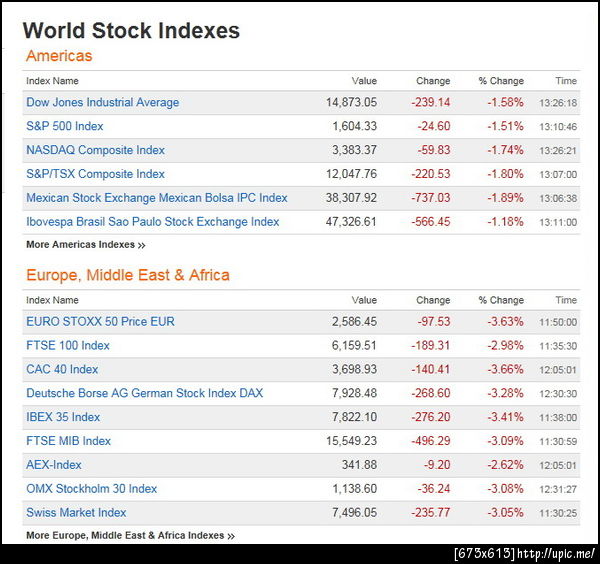Screen dimensions: 600x564
Task: Open the CAC 40 Index link
Action: [62, 369]
